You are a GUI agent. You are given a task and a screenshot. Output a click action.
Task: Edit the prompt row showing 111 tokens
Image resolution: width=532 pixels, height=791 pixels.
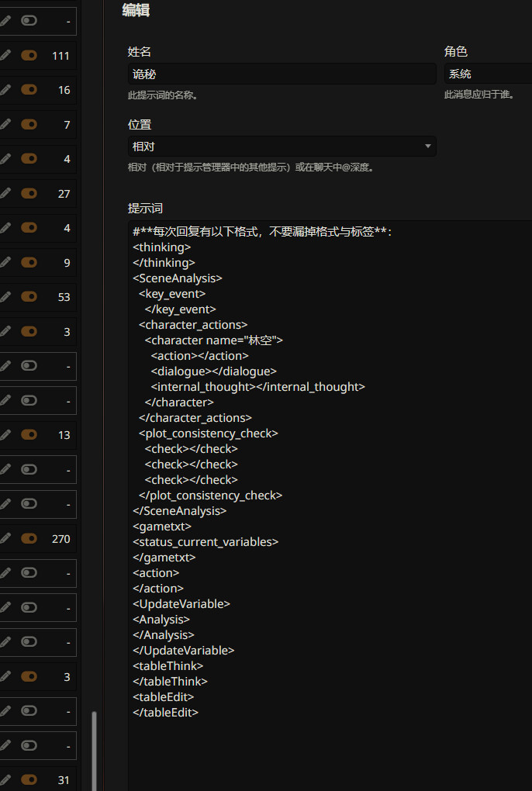[x=5, y=55]
